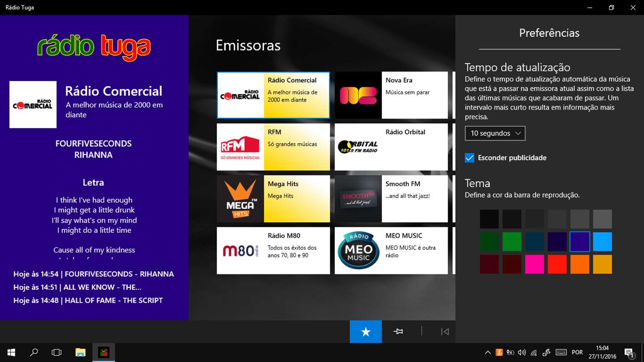The width and height of the screenshot is (644, 362).
Task: Open the volume tray icon
Action: point(522,353)
